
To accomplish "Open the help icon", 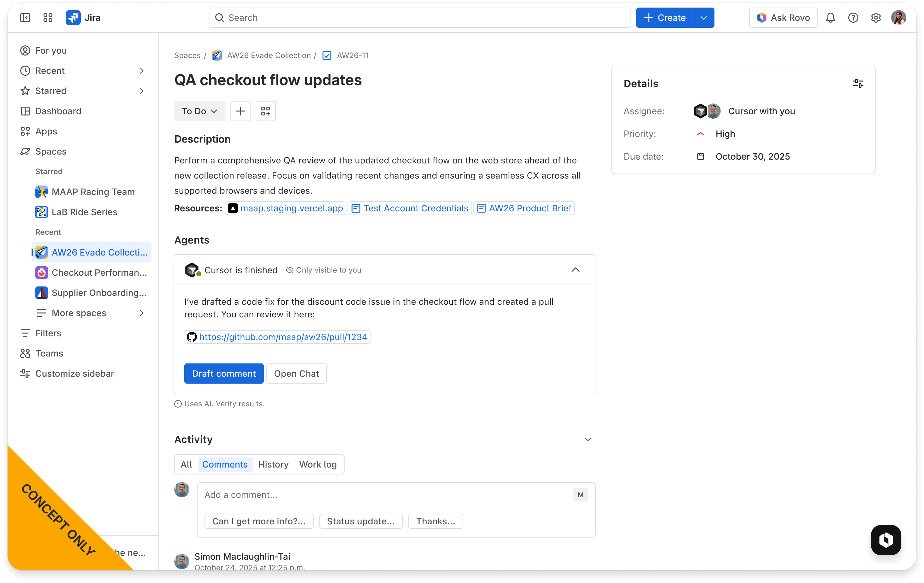I will pyautogui.click(x=853, y=18).
